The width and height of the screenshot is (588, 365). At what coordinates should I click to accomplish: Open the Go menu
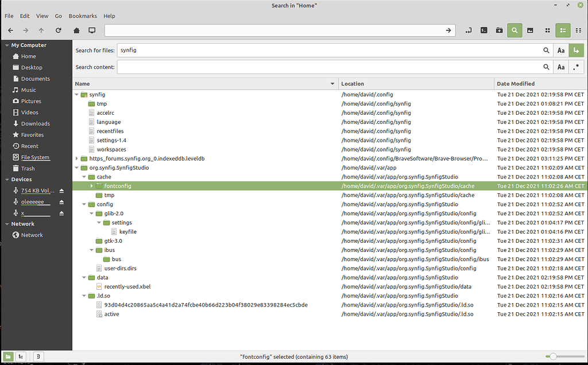(x=58, y=16)
